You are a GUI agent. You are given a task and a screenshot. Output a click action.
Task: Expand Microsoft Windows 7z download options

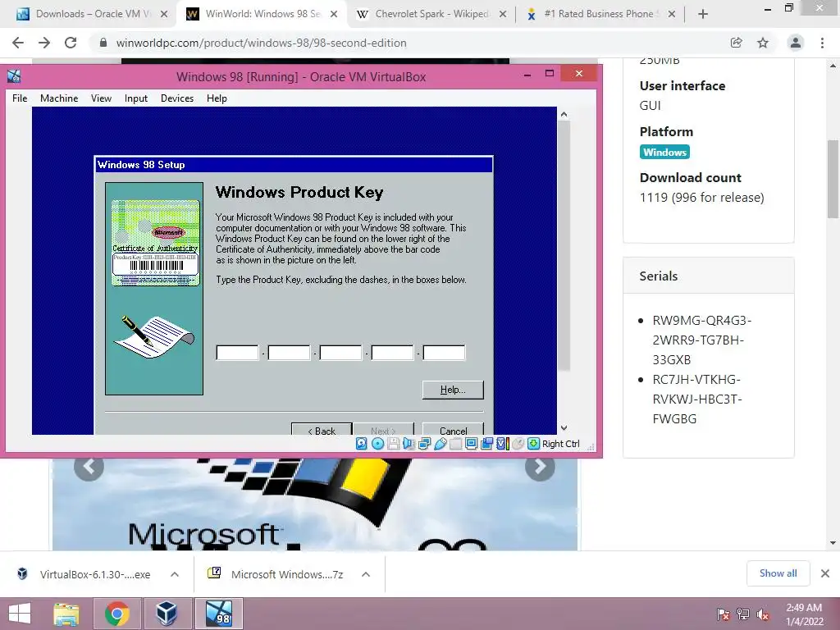coord(366,574)
